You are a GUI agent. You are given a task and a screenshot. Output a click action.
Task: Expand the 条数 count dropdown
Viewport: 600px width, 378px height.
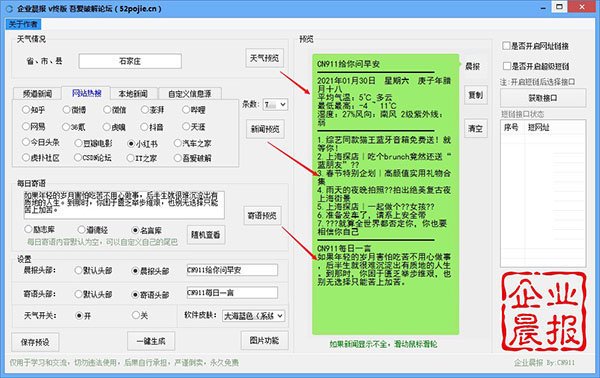(x=276, y=104)
